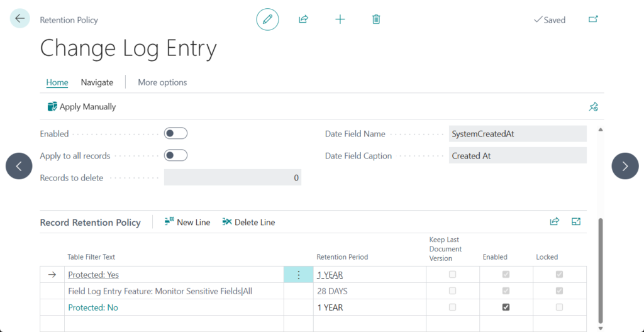Open page in new window icon
This screenshot has width=644, height=332.
(592, 19)
